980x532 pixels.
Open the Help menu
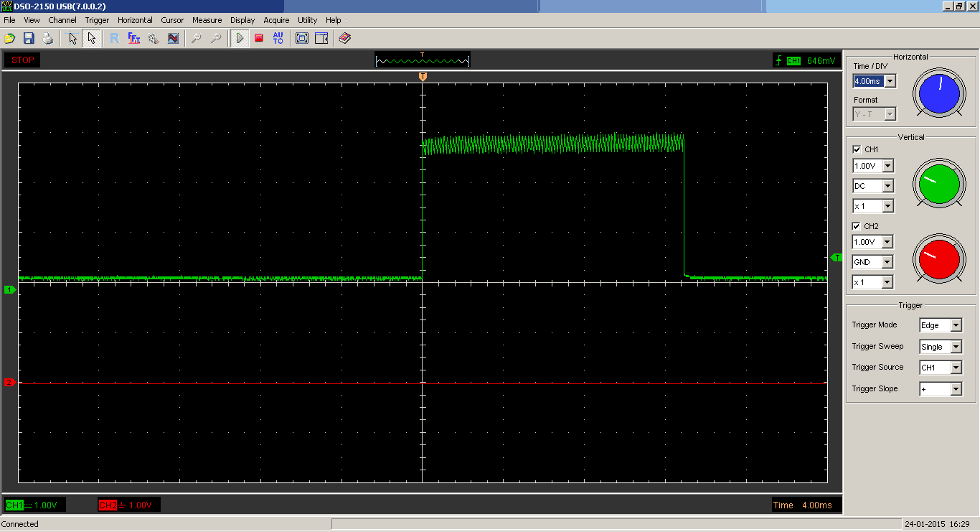click(333, 20)
